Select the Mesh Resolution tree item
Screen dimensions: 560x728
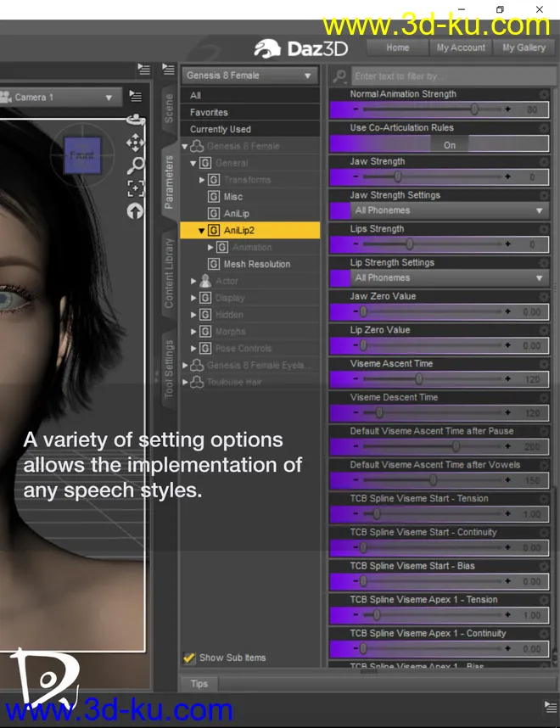coord(257,264)
